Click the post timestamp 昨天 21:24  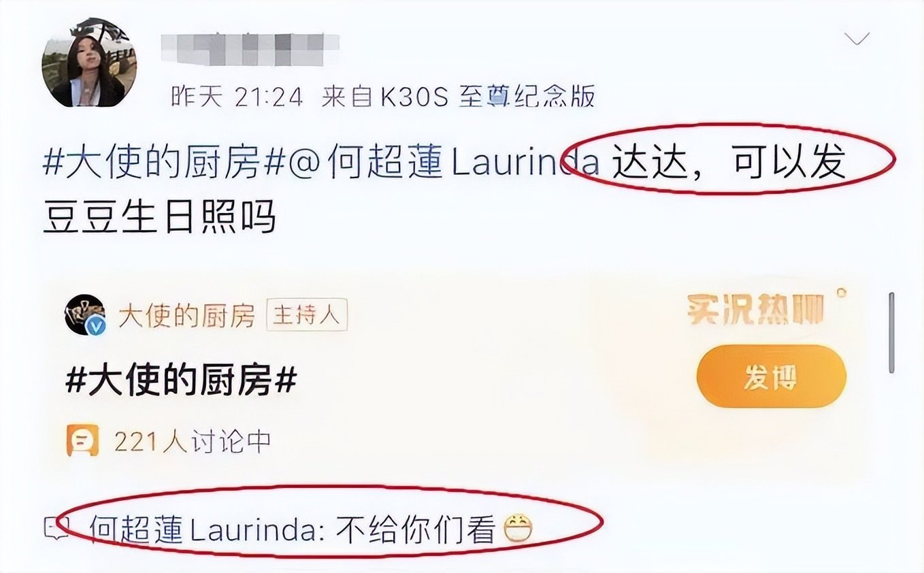[x=236, y=97]
